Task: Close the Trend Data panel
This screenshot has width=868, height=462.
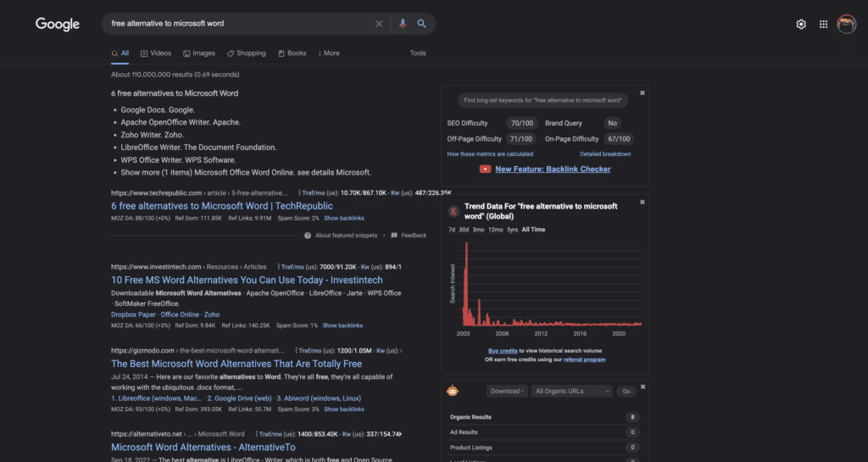Action: click(x=643, y=202)
